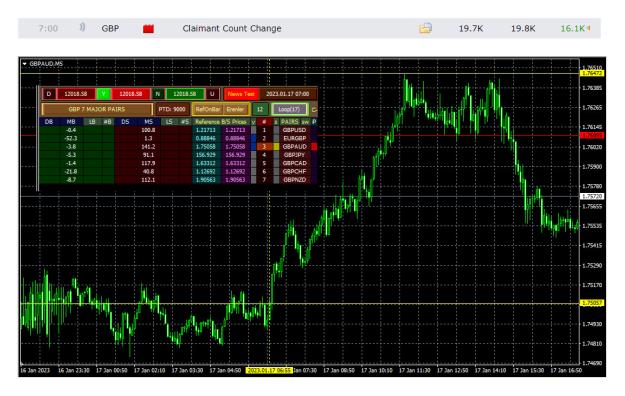
Task: Click the 156.929 reference price for GBPJPY
Action: [x=206, y=155]
